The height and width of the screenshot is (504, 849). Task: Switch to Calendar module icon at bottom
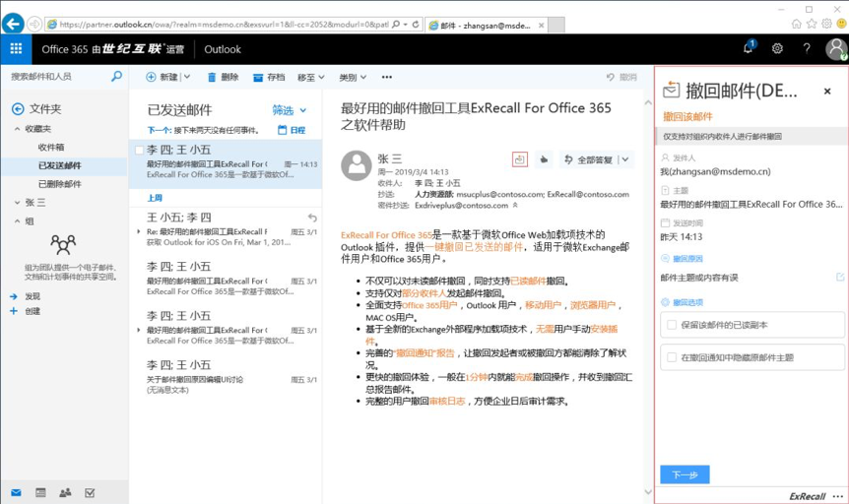40,492
